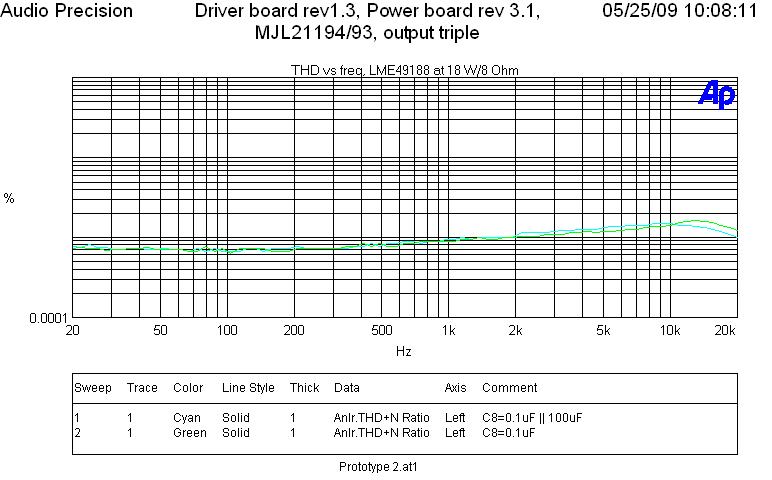
Task: Click the title line 'MJL21194/93, output triple'
Action: pyautogui.click(x=367, y=32)
